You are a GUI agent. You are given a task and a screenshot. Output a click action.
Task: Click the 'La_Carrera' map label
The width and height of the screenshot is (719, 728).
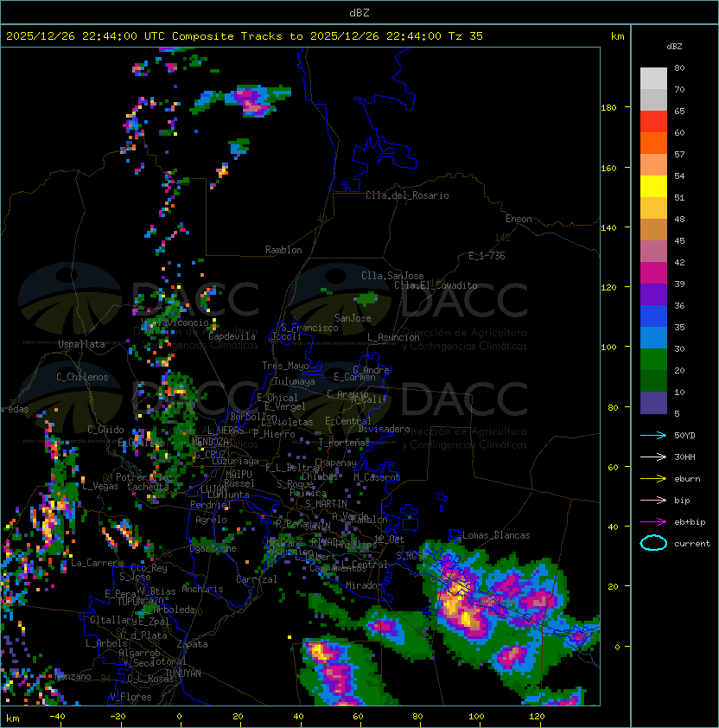click(x=97, y=563)
